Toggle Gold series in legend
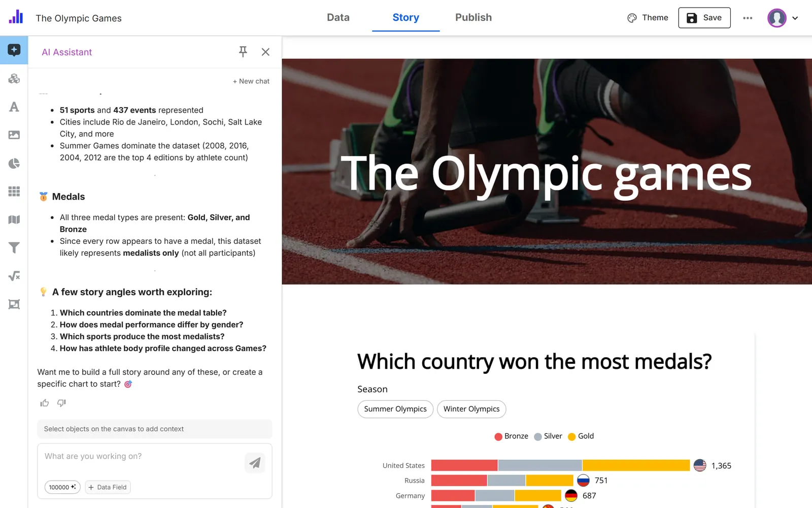Image resolution: width=812 pixels, height=508 pixels. click(x=581, y=436)
